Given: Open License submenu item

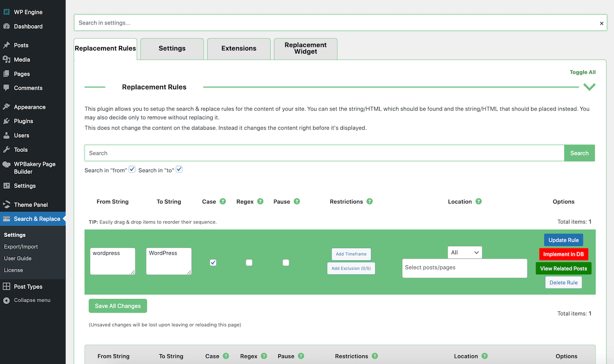Looking at the screenshot, I should coord(13,270).
